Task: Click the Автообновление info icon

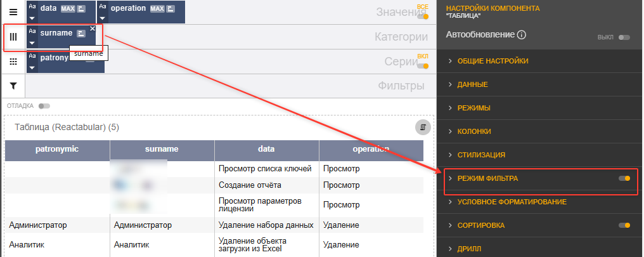Action: [522, 36]
